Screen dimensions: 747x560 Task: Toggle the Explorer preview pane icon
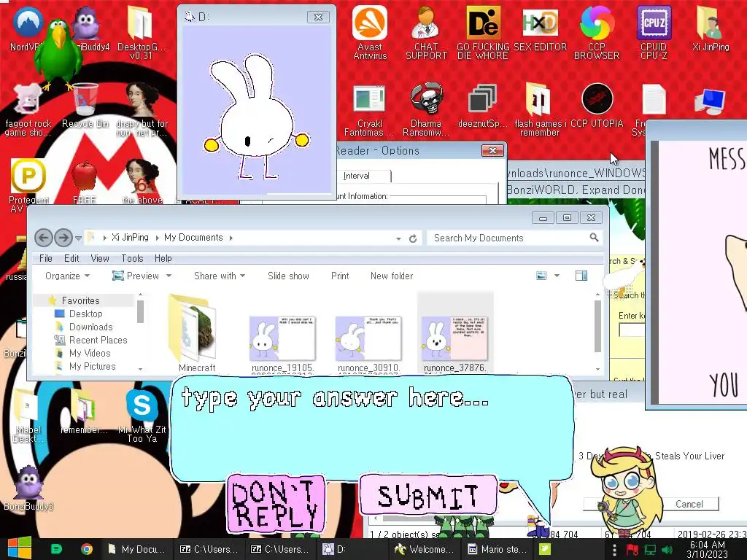click(x=581, y=276)
